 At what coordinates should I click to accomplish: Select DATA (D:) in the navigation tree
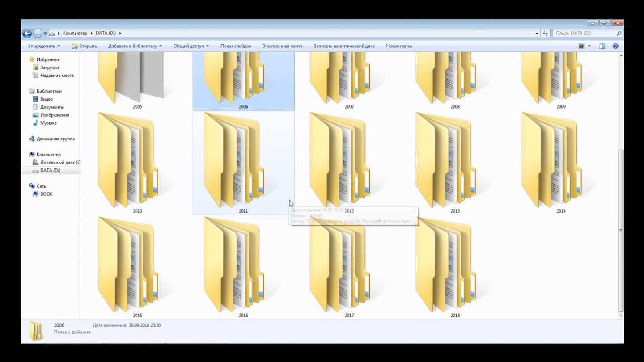pyautogui.click(x=47, y=170)
